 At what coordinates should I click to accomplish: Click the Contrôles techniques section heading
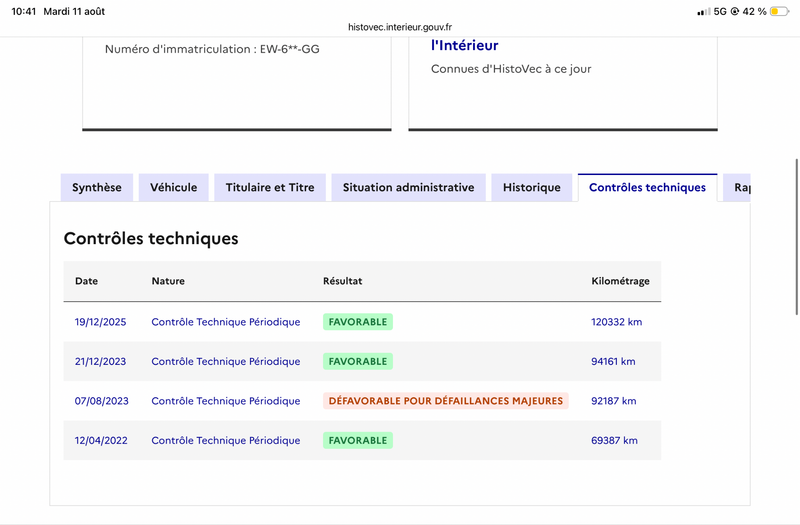(x=151, y=238)
